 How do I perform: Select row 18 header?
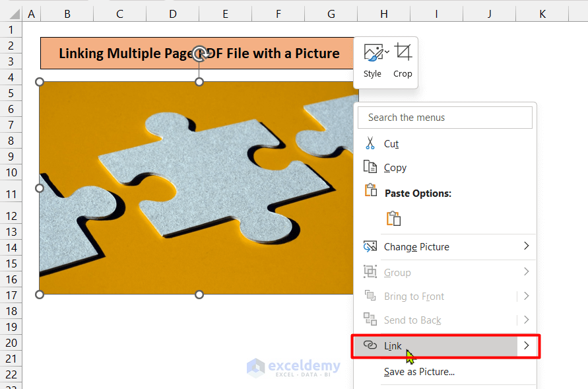11,311
